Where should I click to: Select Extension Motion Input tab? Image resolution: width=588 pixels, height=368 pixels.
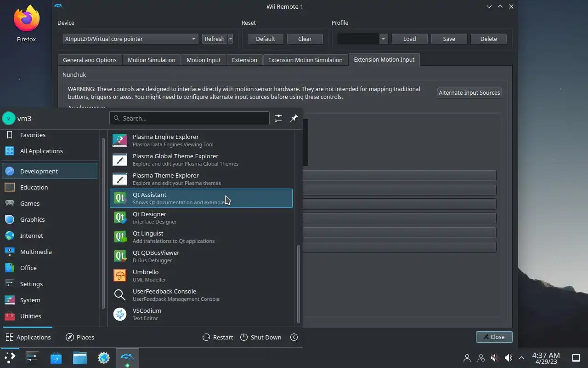tap(384, 59)
